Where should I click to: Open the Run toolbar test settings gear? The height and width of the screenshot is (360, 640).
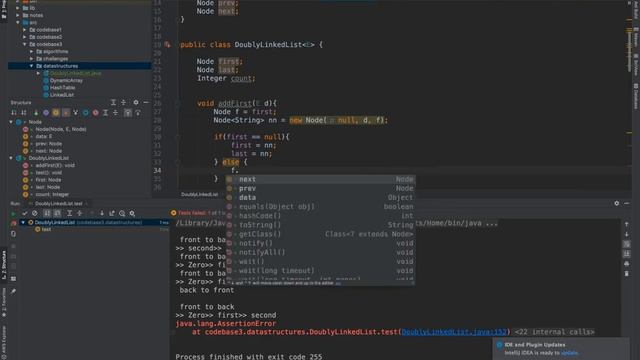point(132,213)
